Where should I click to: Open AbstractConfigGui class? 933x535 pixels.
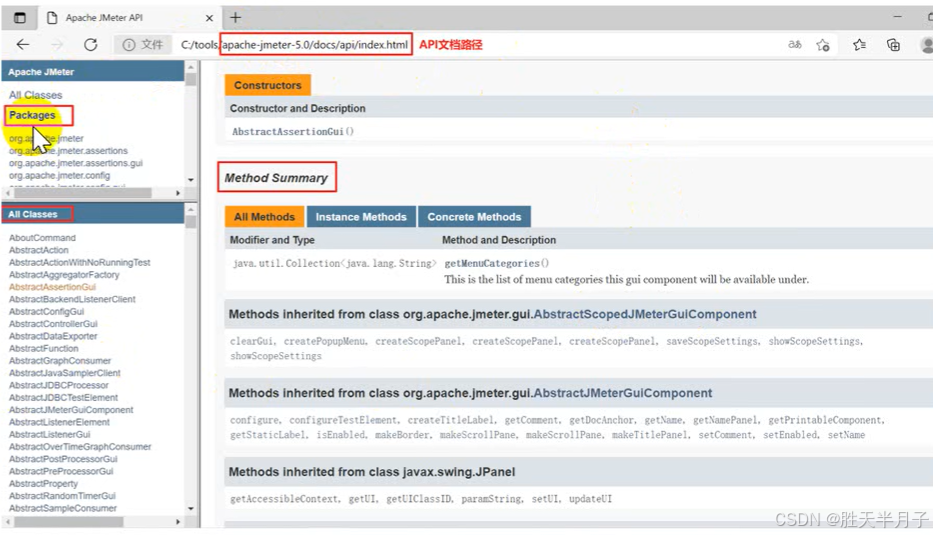click(46, 311)
